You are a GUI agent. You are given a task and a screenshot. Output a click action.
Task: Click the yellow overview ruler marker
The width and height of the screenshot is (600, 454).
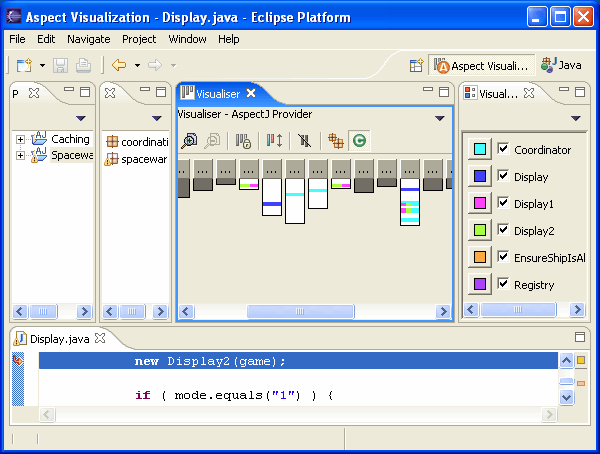coord(581,360)
